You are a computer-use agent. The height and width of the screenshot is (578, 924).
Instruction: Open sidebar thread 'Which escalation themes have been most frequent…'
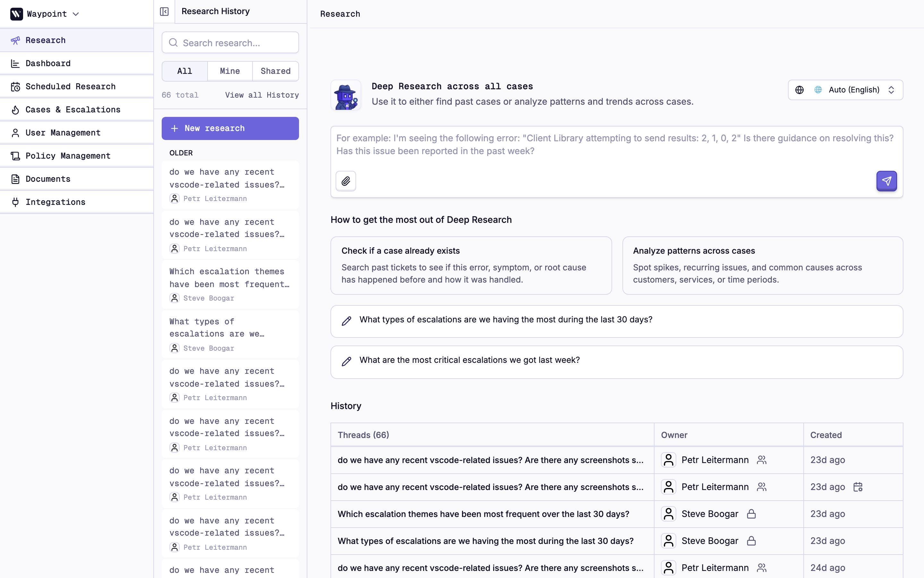[230, 285]
